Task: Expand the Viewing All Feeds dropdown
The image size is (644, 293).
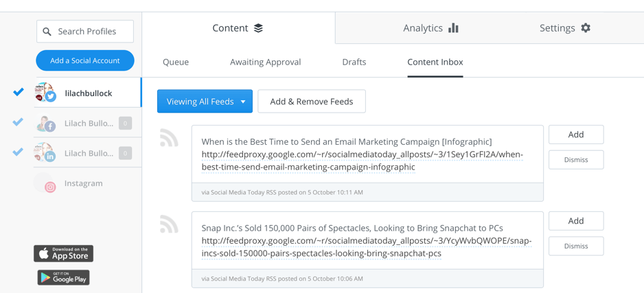Action: (205, 102)
